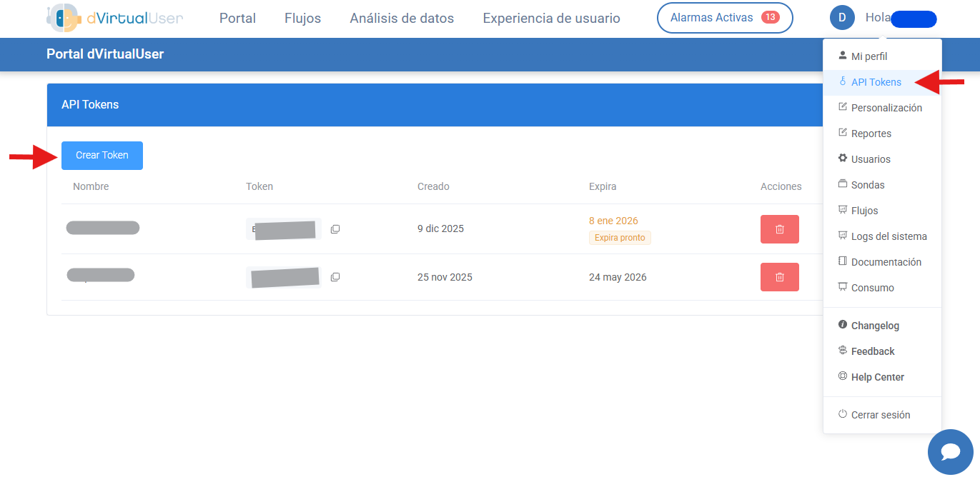
Task: Click the 25 nov 2025 created date
Action: (445, 277)
